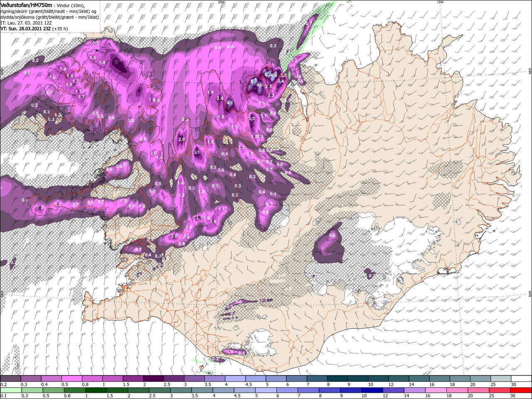This screenshot has height=399, width=532.
Task: Click the 6.0 value in northern snow maximum
Action: tap(274, 75)
